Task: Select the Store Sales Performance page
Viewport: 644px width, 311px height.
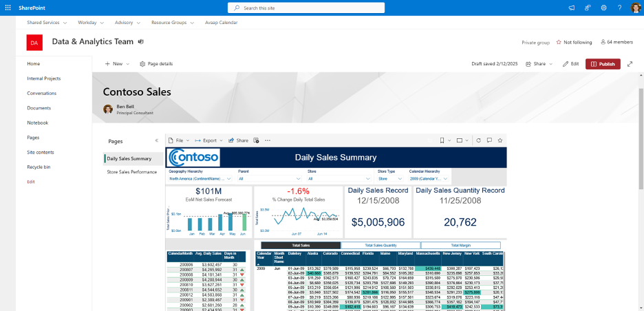Action: click(x=132, y=172)
